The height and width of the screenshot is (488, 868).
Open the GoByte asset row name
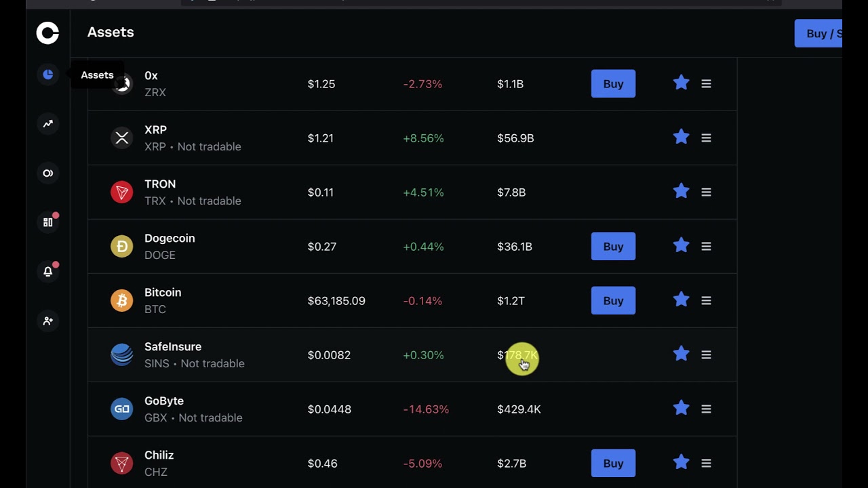[x=164, y=401]
